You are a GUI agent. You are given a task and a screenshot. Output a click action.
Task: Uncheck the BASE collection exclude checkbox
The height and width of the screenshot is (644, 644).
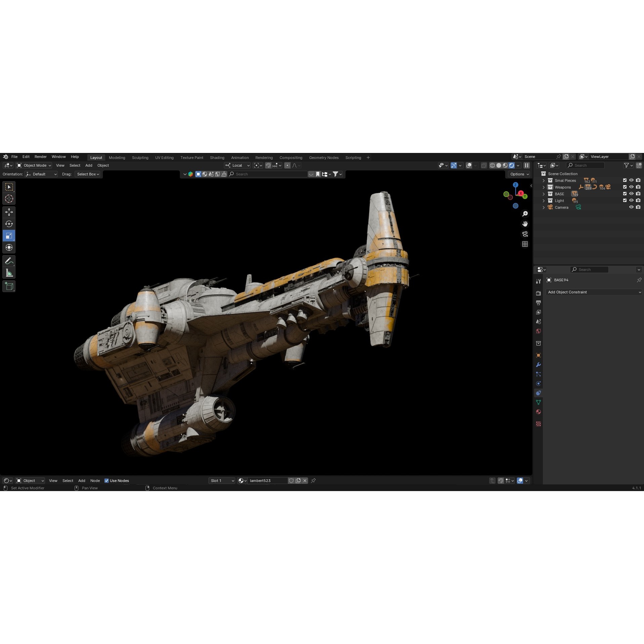tap(625, 194)
